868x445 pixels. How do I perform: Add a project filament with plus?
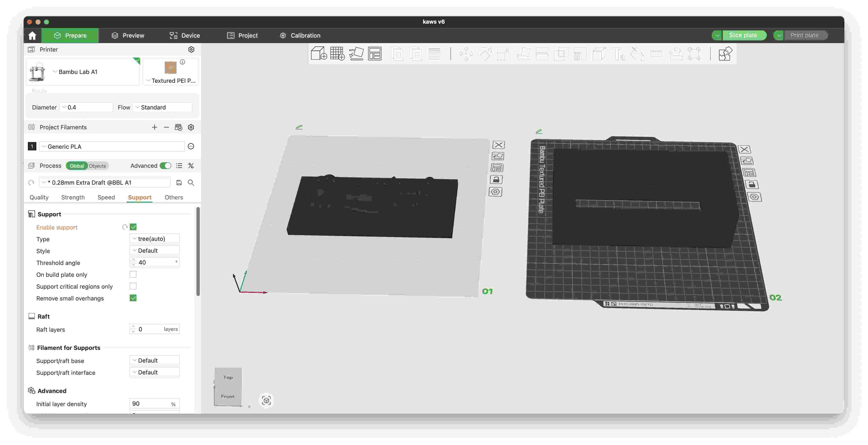click(154, 127)
